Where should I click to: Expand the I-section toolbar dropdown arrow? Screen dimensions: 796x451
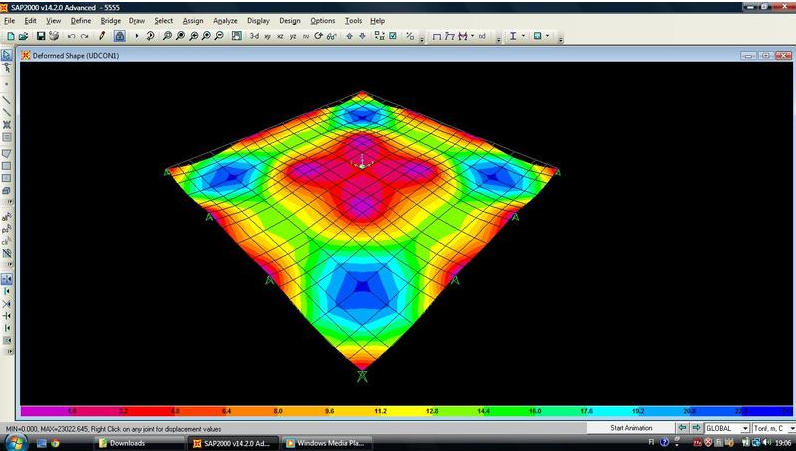tap(525, 36)
